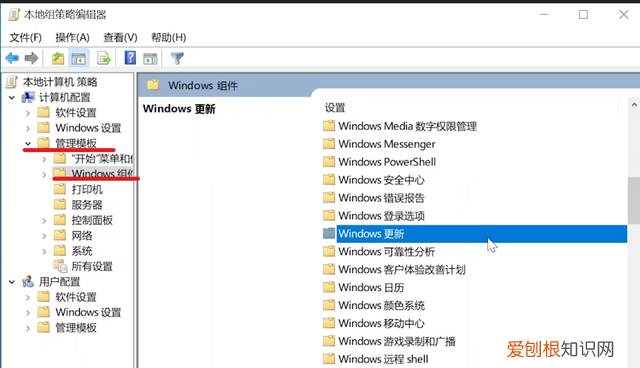Viewport: 640px width, 368px height.
Task: Click the Filter funnel toolbar icon
Action: [177, 58]
